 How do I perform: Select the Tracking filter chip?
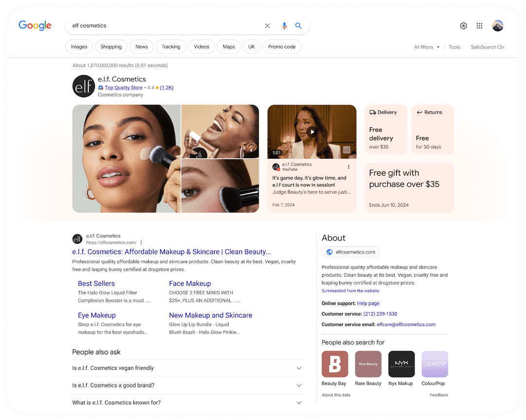point(171,47)
